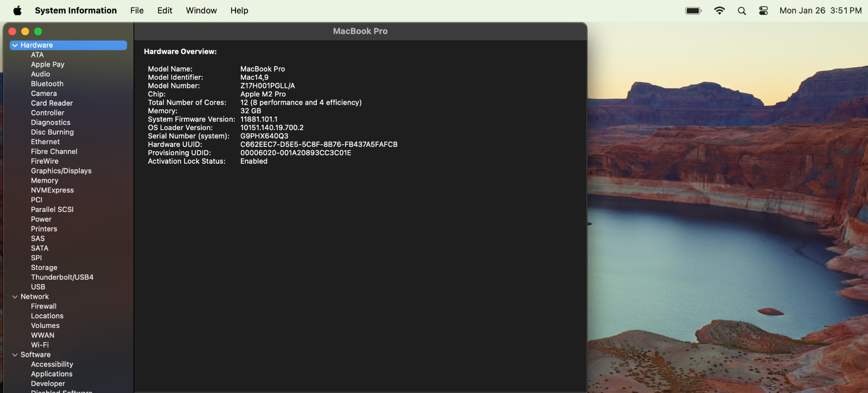This screenshot has width=868, height=393.
Task: Select Card Reader in the sidebar
Action: click(52, 104)
